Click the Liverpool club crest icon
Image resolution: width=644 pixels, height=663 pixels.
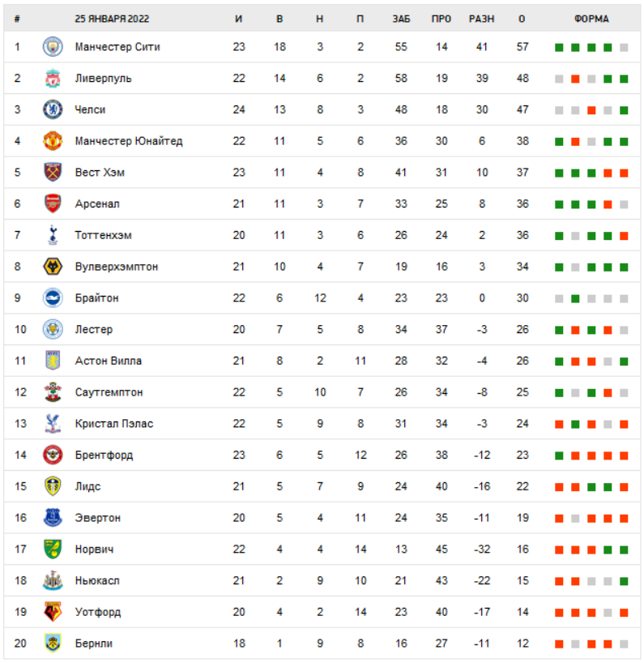point(53,79)
